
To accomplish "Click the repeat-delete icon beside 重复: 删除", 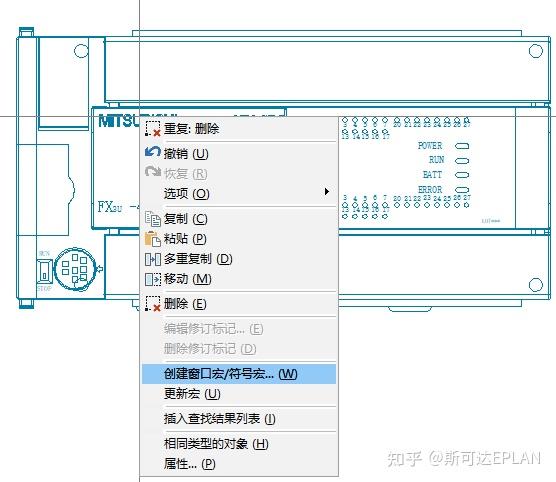I will click(x=153, y=128).
